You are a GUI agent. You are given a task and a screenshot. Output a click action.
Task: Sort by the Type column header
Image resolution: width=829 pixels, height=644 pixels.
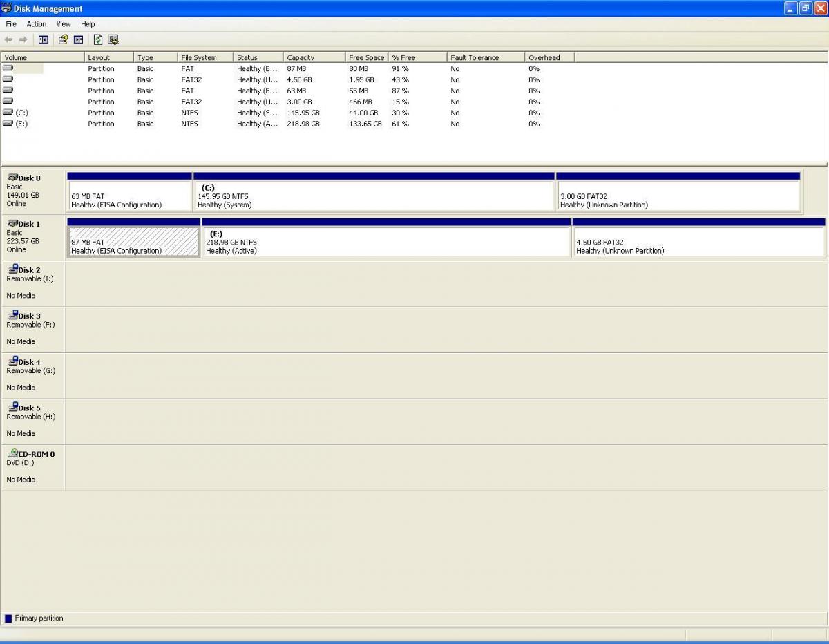click(155, 57)
